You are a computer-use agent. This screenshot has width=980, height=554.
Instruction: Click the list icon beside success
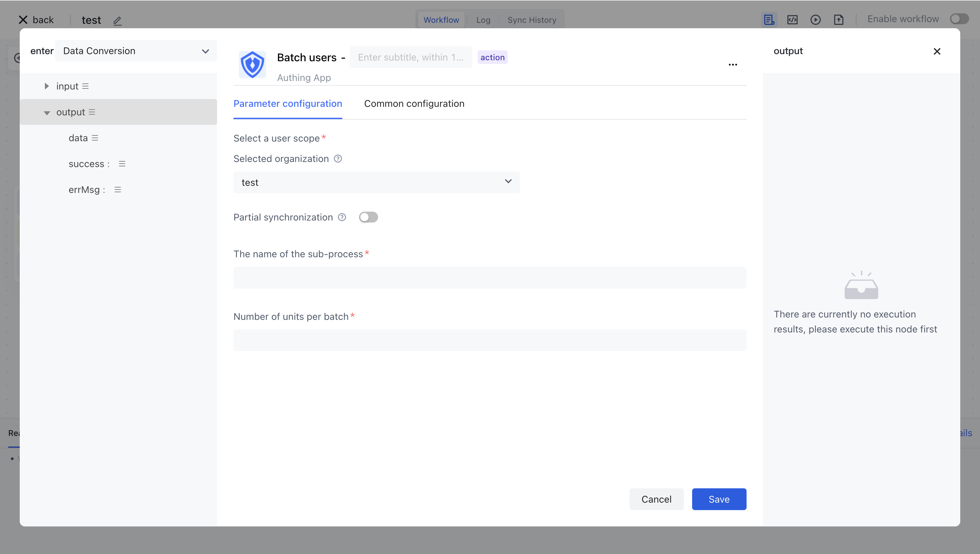tap(122, 164)
